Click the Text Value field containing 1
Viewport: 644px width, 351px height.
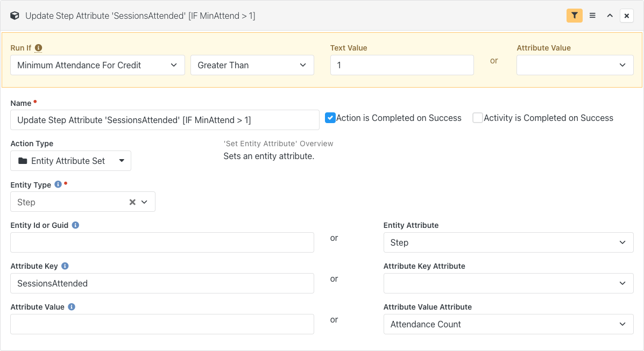pos(402,65)
